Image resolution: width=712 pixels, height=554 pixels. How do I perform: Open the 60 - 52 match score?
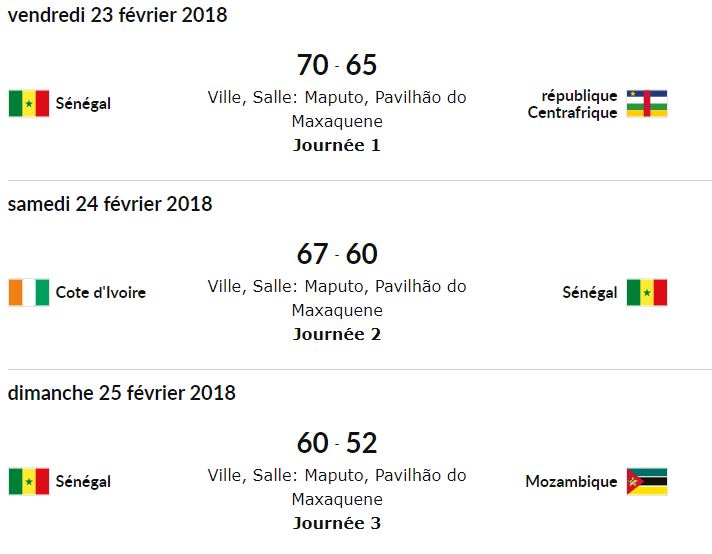click(337, 443)
